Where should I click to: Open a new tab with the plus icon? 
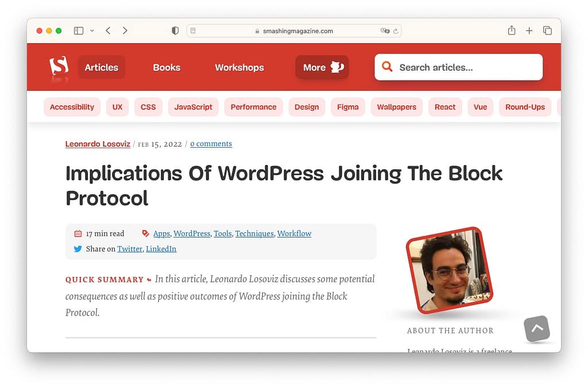point(529,30)
